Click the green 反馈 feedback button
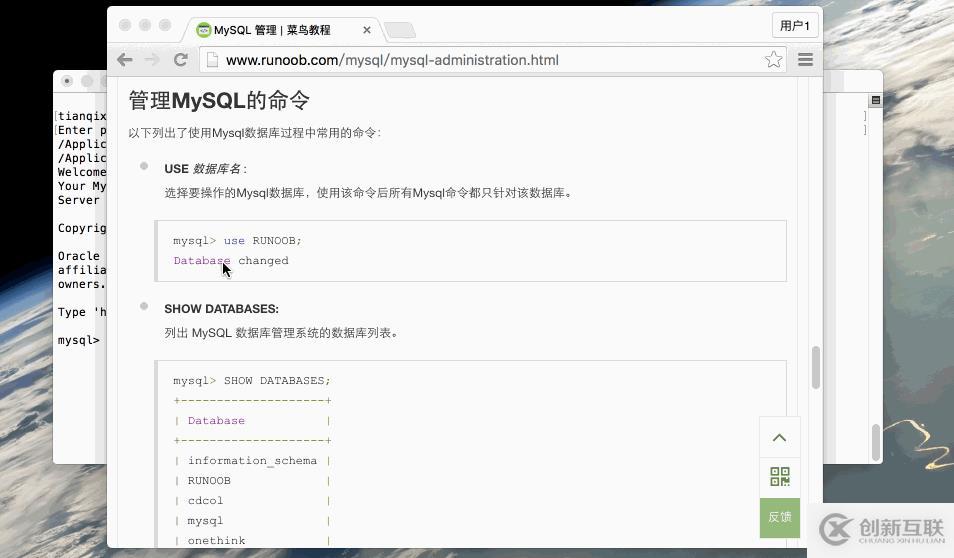Viewport: 954px width, 558px height. tap(779, 517)
